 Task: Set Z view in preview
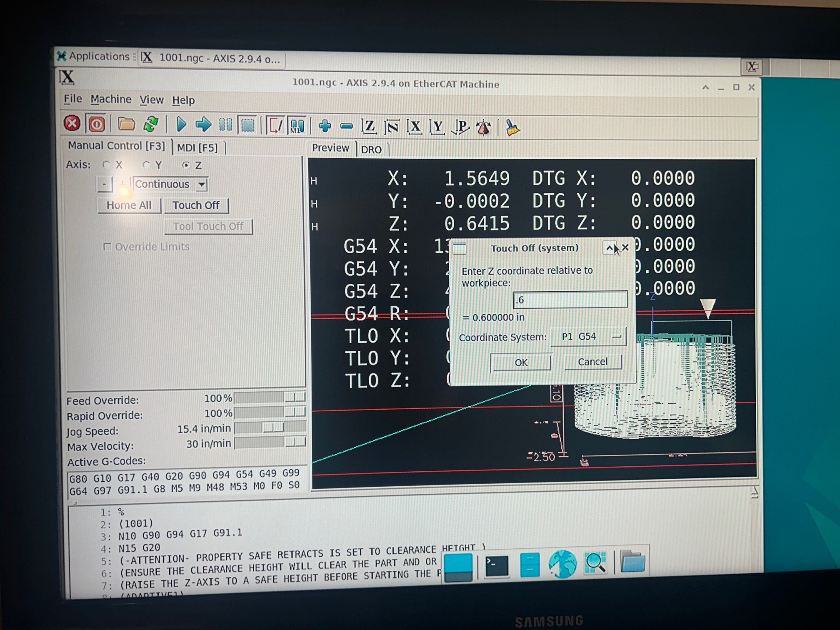pyautogui.click(x=369, y=126)
